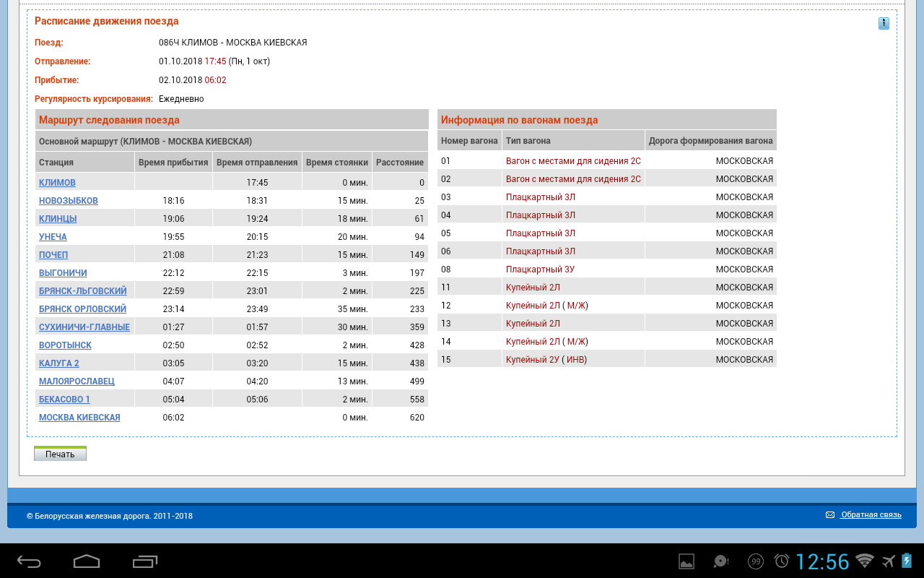924x578 pixels.
Task: Tap the battery charging icon
Action: click(907, 561)
